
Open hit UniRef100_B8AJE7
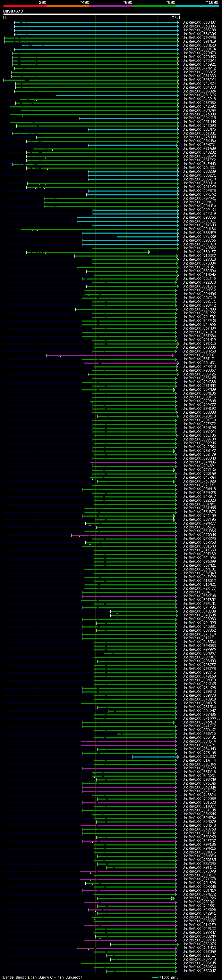[199, 252]
